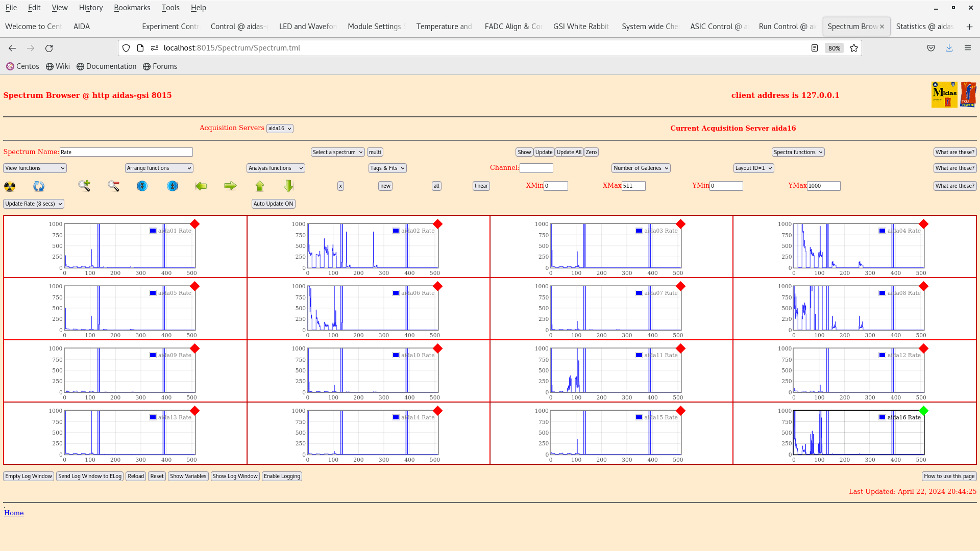
Task: Follow the Home link
Action: [14, 513]
